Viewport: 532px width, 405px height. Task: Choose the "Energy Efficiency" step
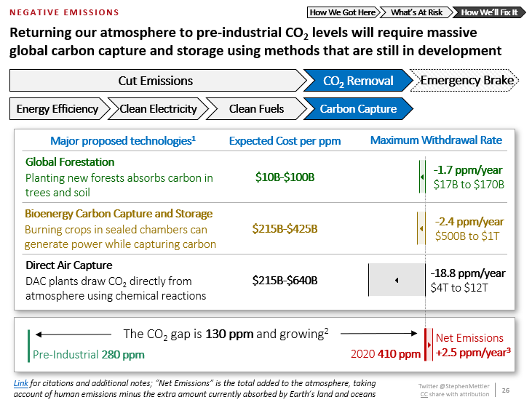[x=57, y=109]
